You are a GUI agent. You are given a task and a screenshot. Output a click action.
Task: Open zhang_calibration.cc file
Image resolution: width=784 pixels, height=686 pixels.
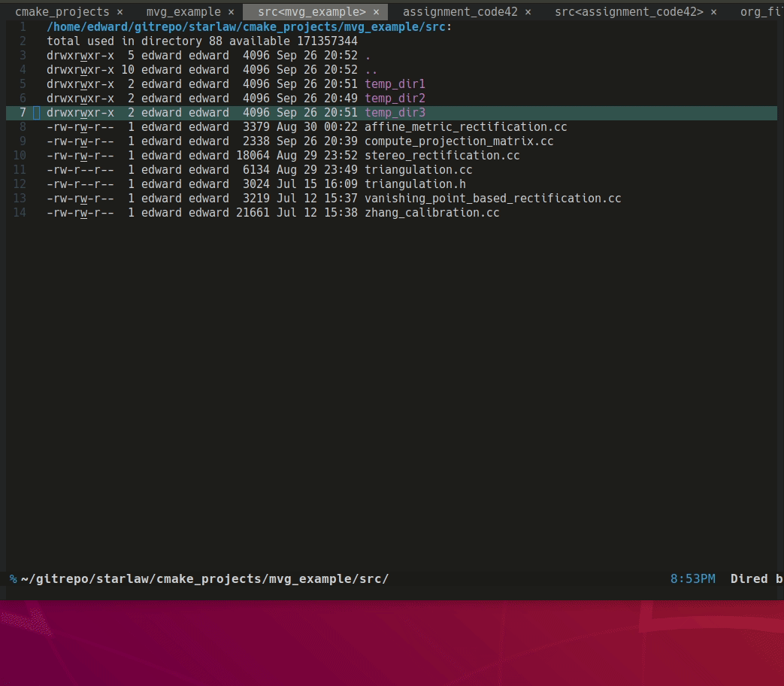pyautogui.click(x=432, y=213)
